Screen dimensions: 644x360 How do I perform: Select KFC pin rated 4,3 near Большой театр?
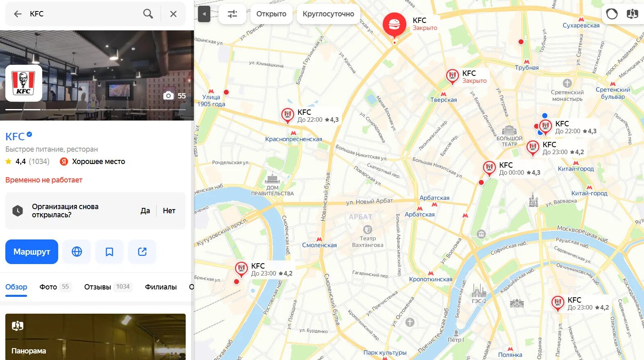545,127
